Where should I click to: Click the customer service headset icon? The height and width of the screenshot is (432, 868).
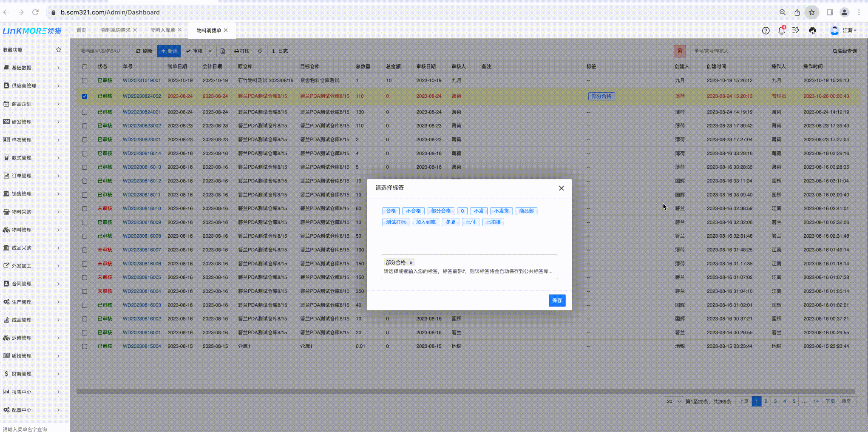pyautogui.click(x=812, y=31)
